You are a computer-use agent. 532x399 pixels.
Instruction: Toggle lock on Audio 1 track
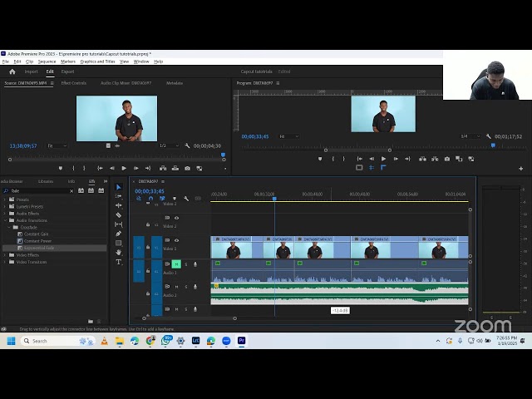[x=148, y=270]
